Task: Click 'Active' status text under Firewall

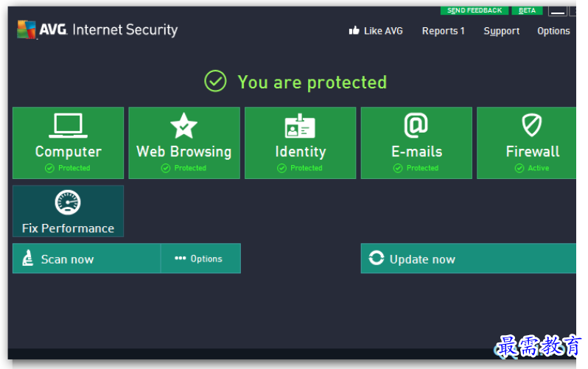Action: 538,168
